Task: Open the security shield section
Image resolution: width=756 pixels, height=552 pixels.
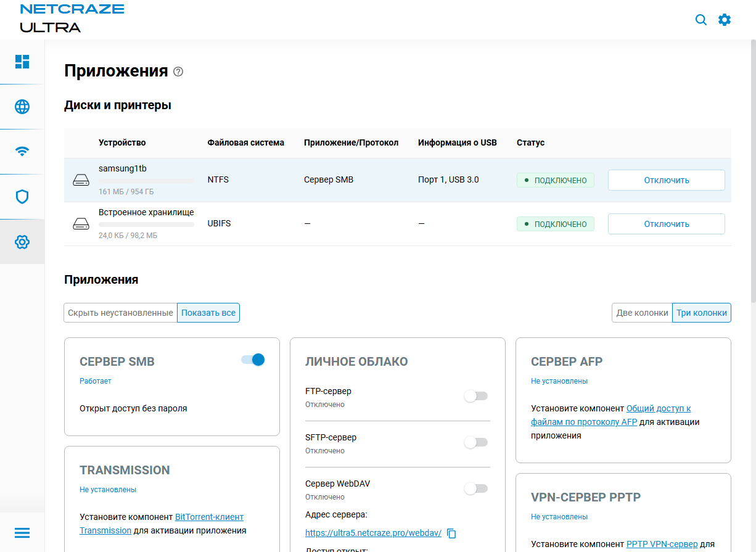Action: [22, 197]
